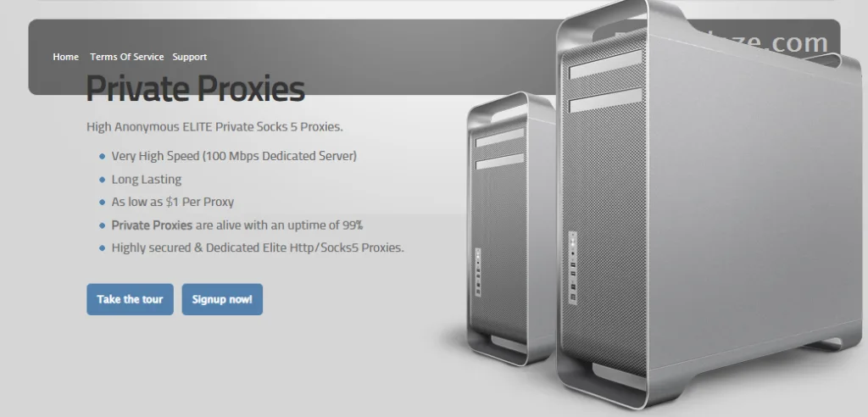Click the bullet beside the 99% uptime line
Screen dimensions: 868x417
tap(102, 226)
